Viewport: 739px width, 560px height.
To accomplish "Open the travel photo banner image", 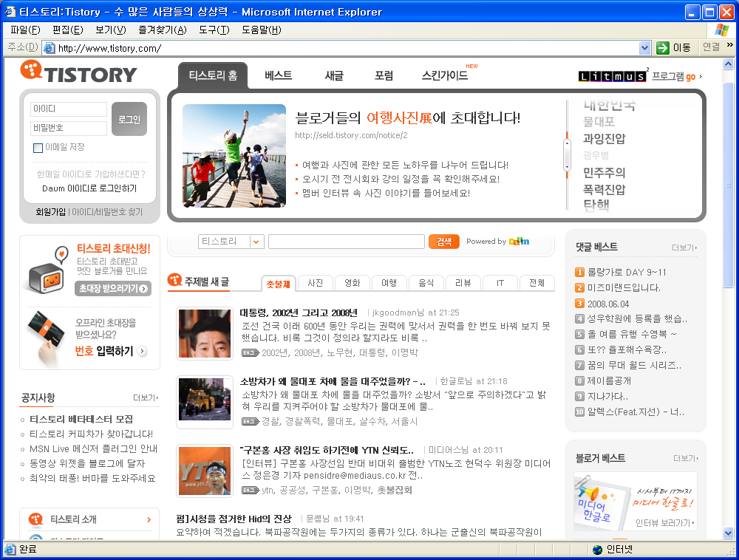I will click(x=234, y=155).
